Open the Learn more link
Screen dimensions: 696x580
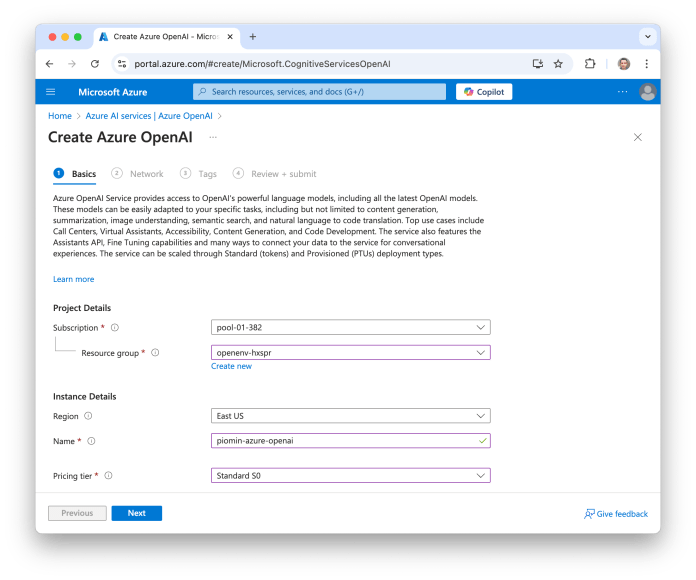74,279
